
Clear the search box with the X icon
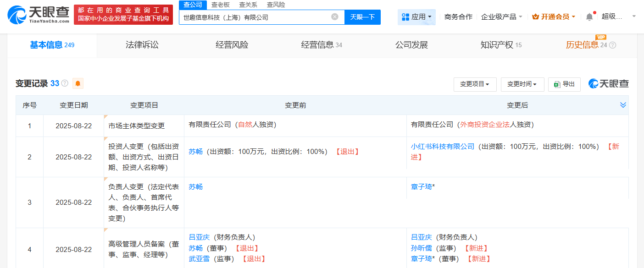click(x=335, y=17)
